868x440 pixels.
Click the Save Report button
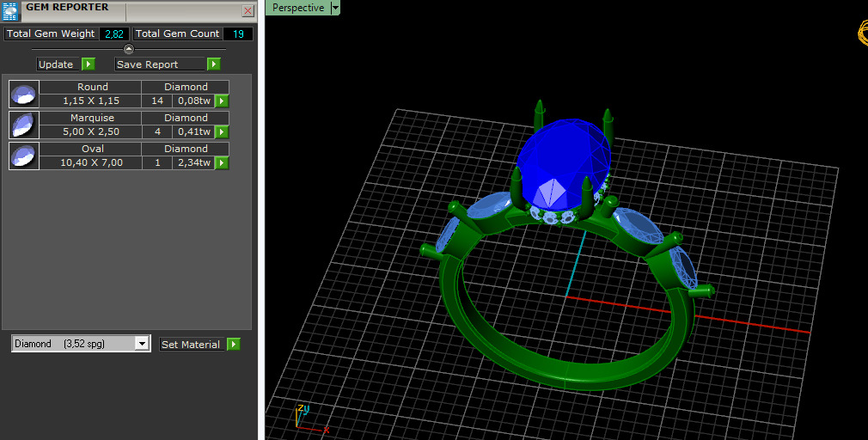click(x=161, y=64)
